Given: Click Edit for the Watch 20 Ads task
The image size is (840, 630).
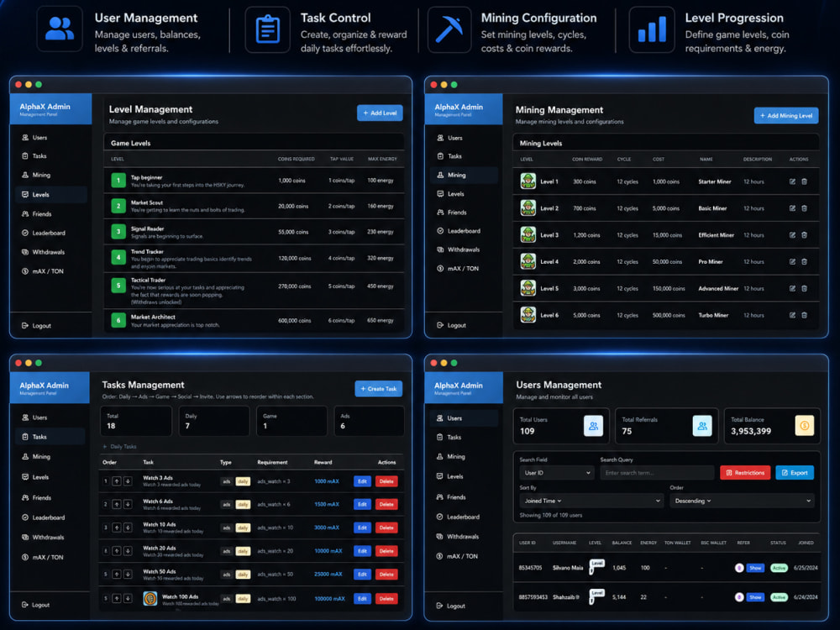Looking at the screenshot, I should (362, 551).
